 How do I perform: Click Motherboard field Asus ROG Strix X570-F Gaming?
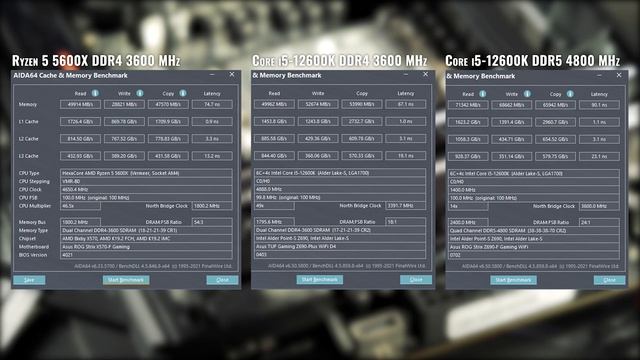pyautogui.click(x=146, y=247)
